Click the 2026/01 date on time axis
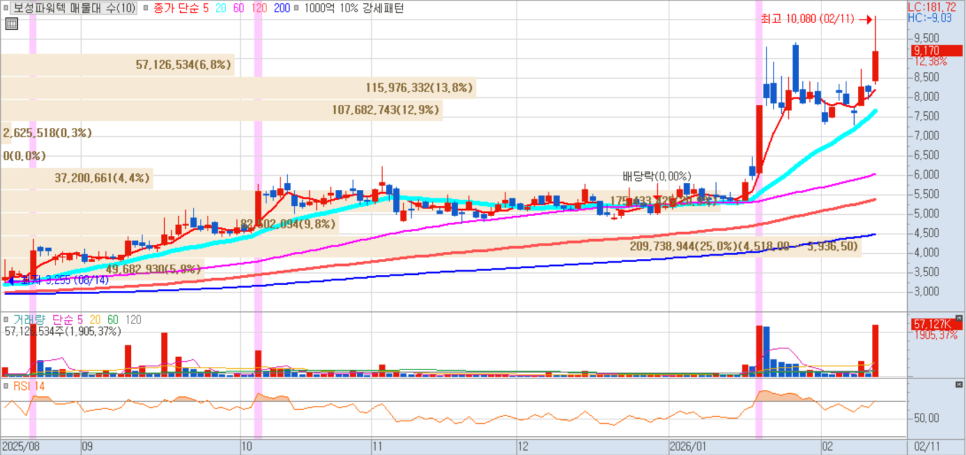Viewport: 966px width, 455px height. click(x=689, y=445)
